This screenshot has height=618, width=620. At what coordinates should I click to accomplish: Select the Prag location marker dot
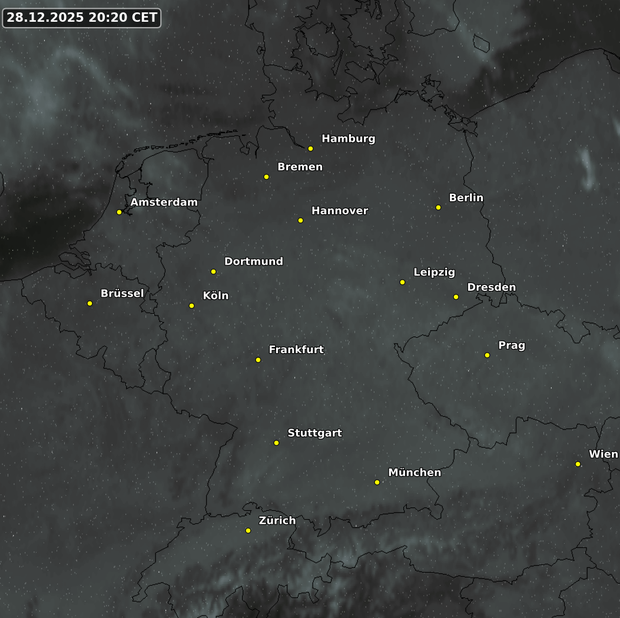[x=487, y=355]
